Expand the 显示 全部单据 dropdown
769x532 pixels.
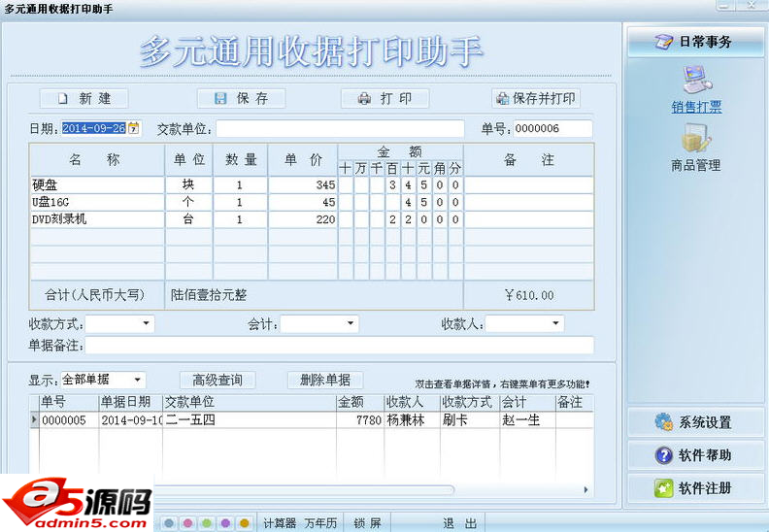pyautogui.click(x=137, y=380)
